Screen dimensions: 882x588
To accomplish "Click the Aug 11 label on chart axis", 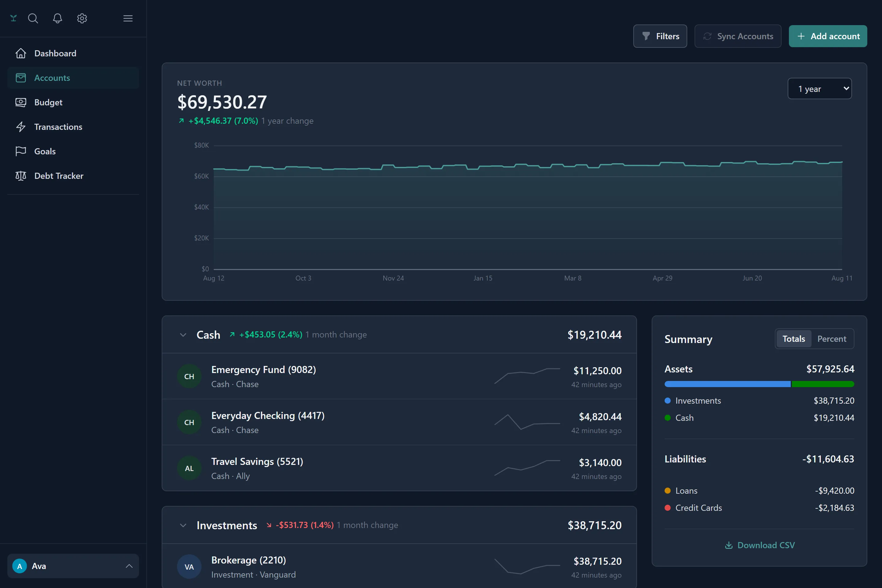I will point(842,278).
